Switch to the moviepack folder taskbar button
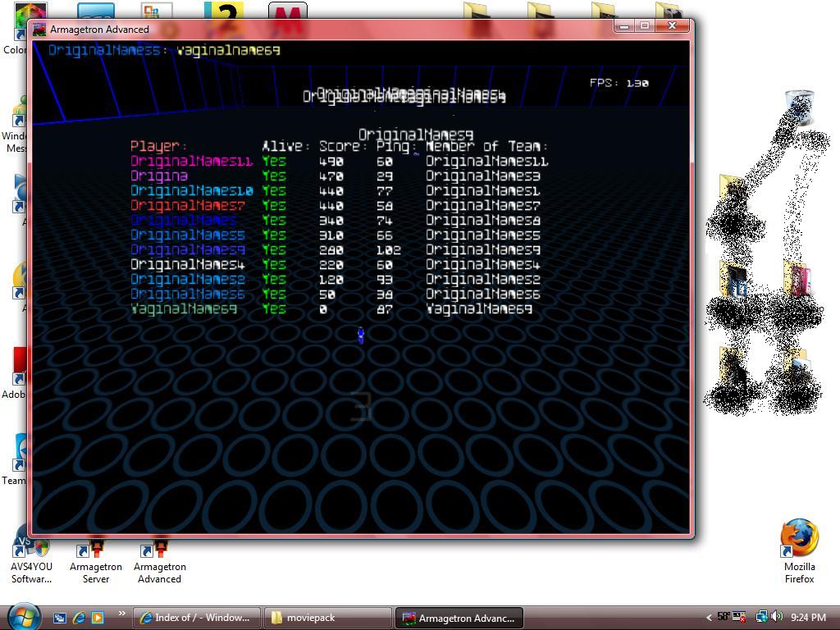This screenshot has height=630, width=840. point(328,618)
